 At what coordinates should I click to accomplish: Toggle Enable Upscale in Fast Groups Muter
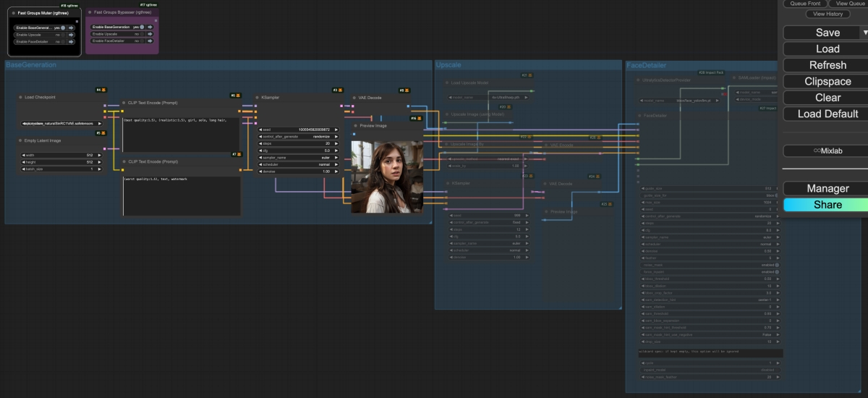click(x=63, y=35)
